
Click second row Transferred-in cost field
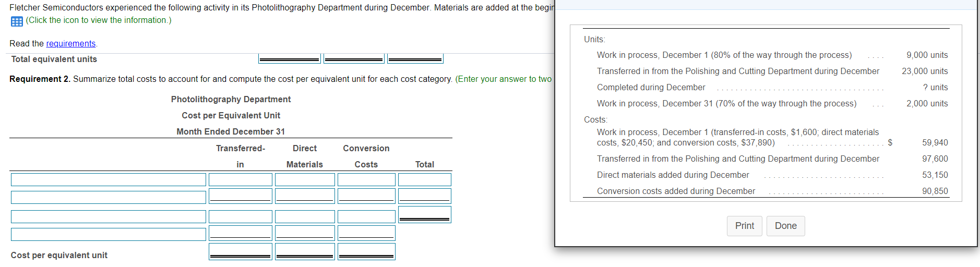pyautogui.click(x=240, y=196)
